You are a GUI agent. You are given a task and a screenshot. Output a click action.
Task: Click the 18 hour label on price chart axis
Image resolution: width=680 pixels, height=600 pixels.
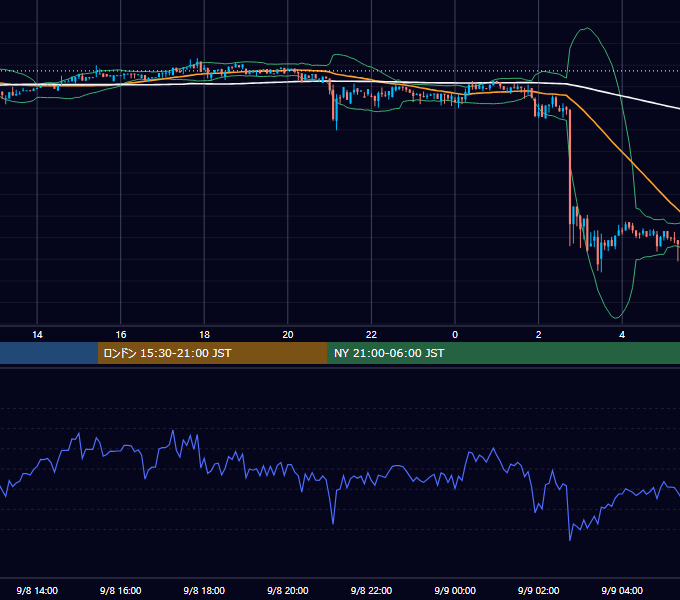(204, 335)
